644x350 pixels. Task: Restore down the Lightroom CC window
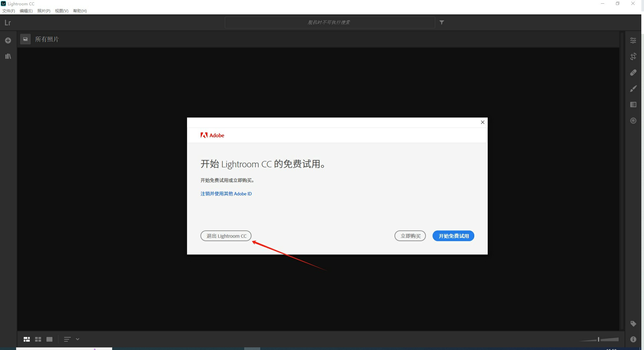[618, 4]
